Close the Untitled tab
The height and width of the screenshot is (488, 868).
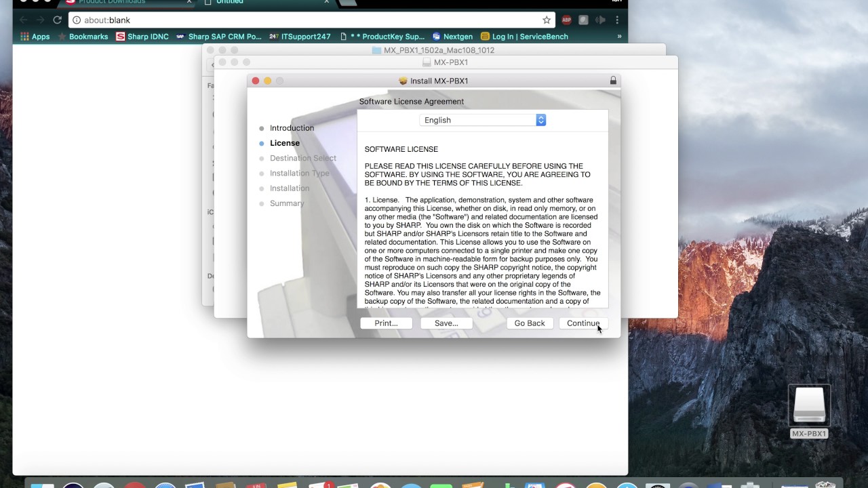[x=326, y=2]
